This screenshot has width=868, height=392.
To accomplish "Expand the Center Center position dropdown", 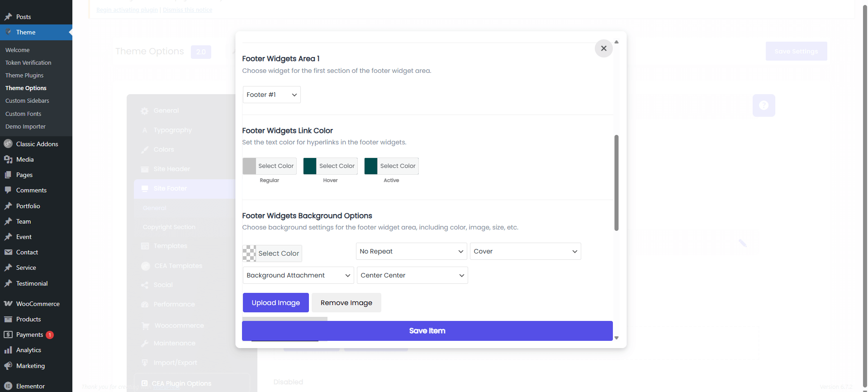I will 412,275.
